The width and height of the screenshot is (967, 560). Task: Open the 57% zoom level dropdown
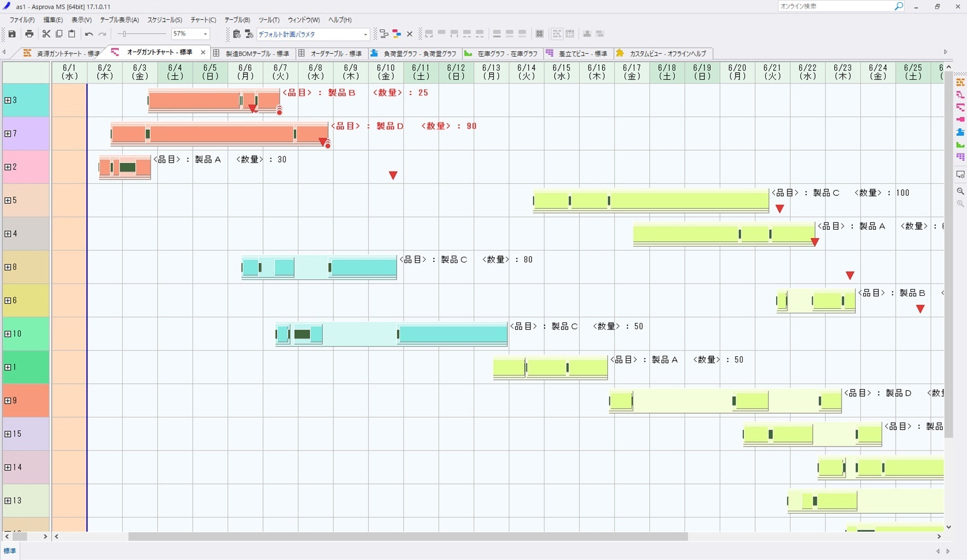coord(205,34)
